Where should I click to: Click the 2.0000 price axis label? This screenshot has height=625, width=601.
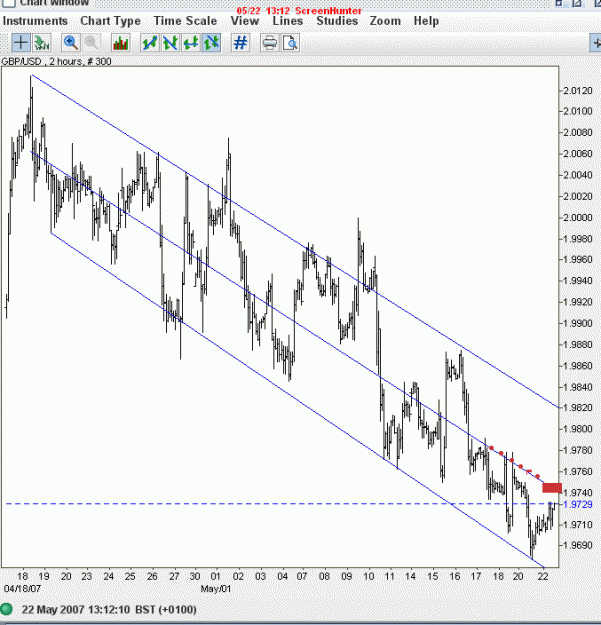pos(577,218)
